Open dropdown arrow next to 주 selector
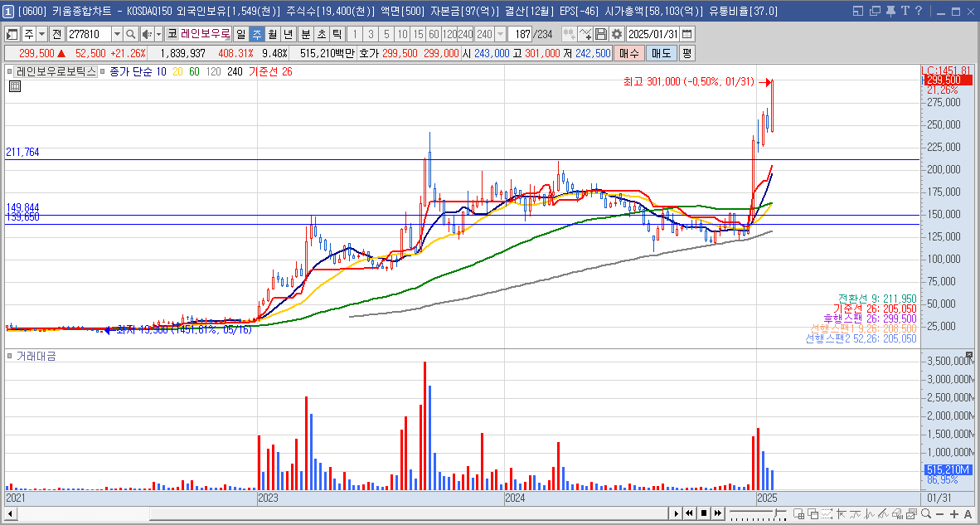 (x=42, y=34)
